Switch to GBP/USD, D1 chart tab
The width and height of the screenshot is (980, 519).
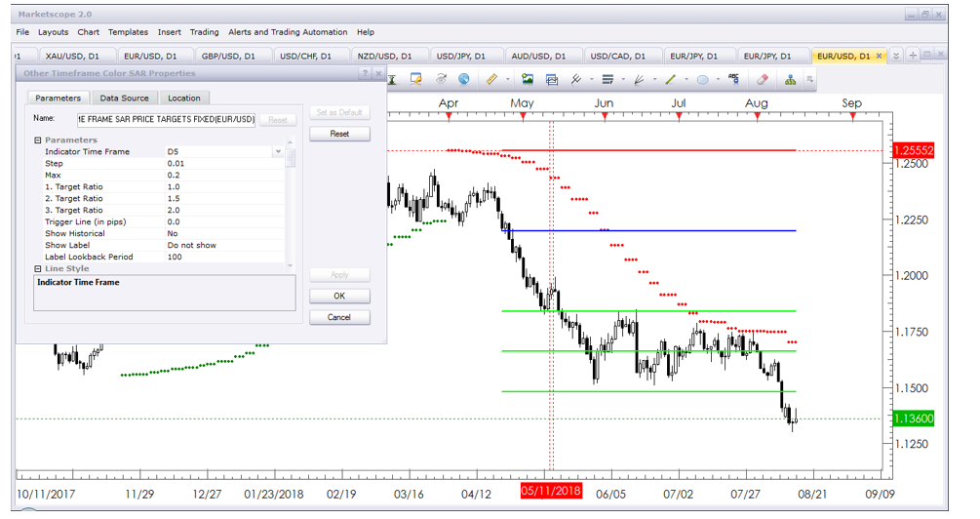tap(228, 56)
